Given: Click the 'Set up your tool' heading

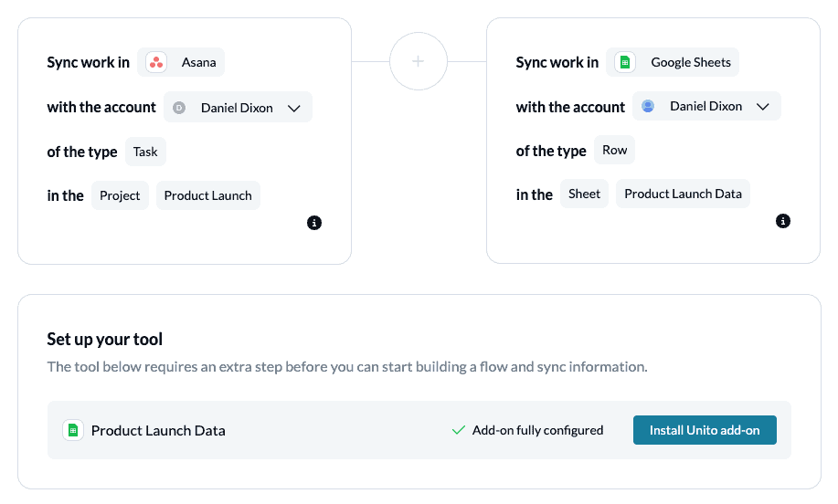Looking at the screenshot, I should (x=105, y=339).
